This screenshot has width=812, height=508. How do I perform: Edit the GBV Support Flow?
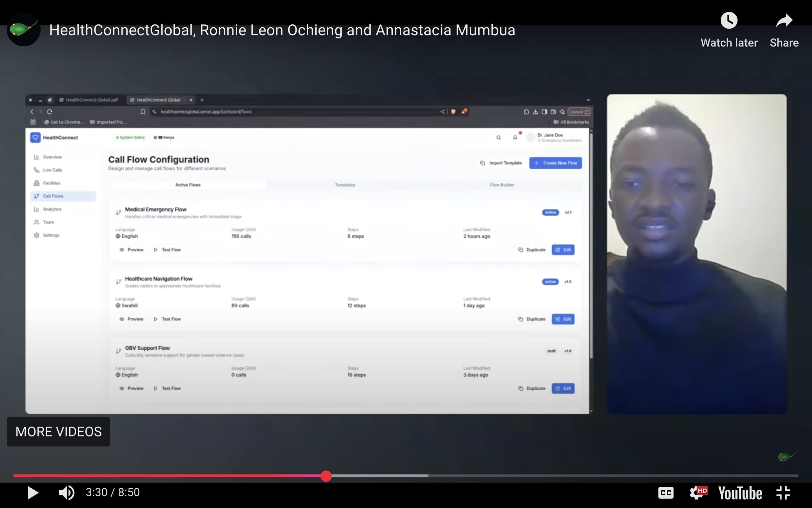click(x=563, y=388)
